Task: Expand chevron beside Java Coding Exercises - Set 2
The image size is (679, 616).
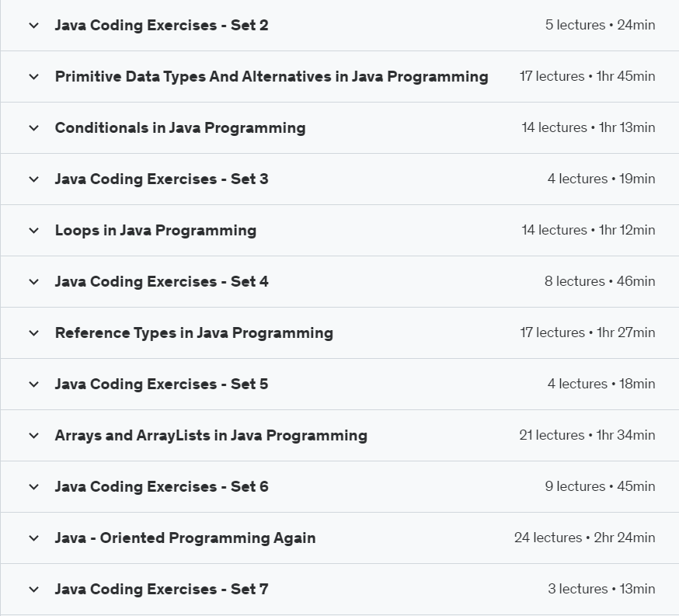Action: point(33,26)
